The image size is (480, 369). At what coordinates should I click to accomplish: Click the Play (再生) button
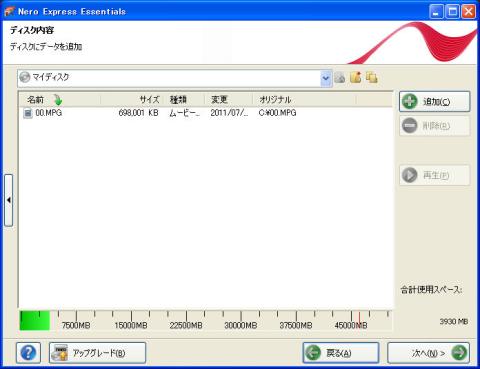click(435, 175)
